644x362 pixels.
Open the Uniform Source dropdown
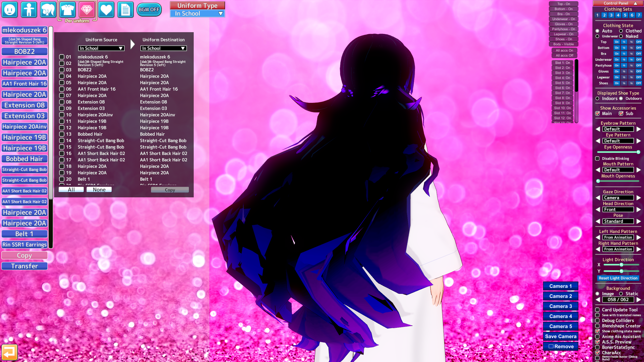[x=101, y=48]
